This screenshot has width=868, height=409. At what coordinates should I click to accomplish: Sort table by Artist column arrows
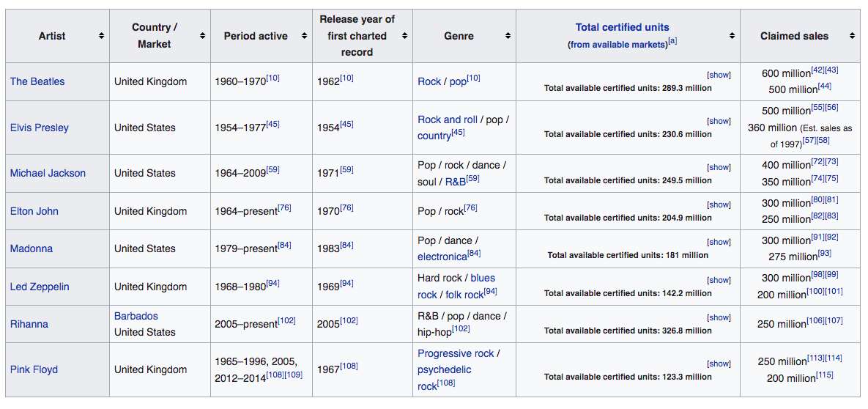101,36
